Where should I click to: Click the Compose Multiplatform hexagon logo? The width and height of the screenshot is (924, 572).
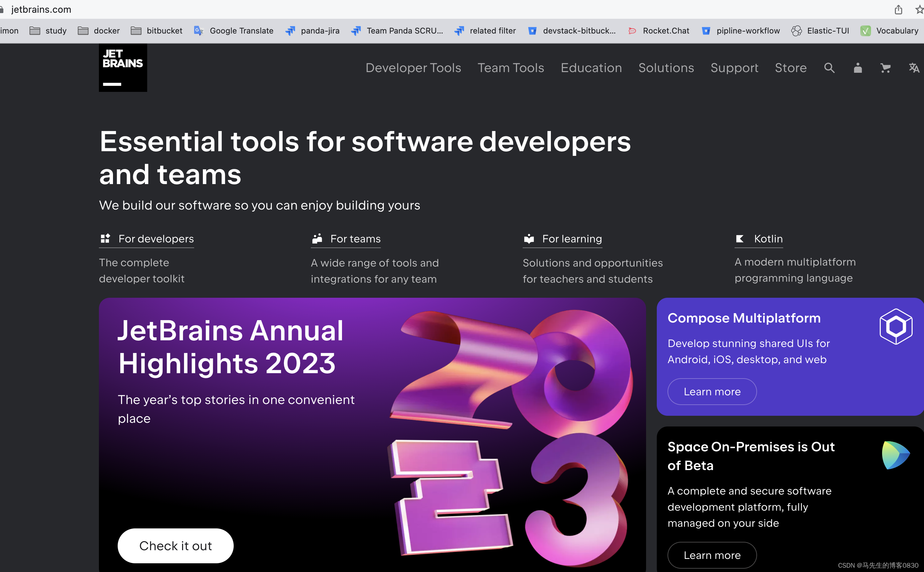896,327
